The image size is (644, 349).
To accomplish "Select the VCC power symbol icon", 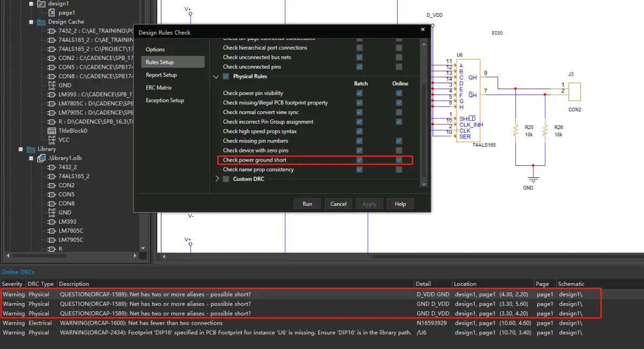I will coord(52,140).
